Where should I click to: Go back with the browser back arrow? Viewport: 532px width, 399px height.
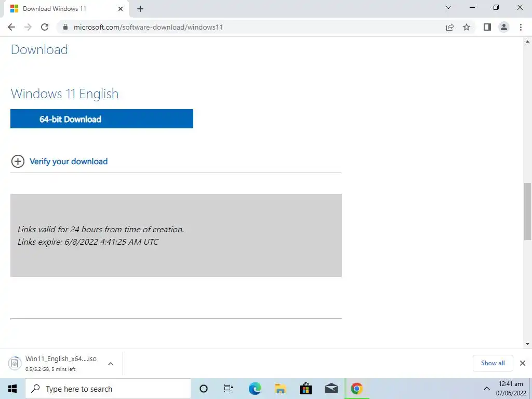(11, 27)
